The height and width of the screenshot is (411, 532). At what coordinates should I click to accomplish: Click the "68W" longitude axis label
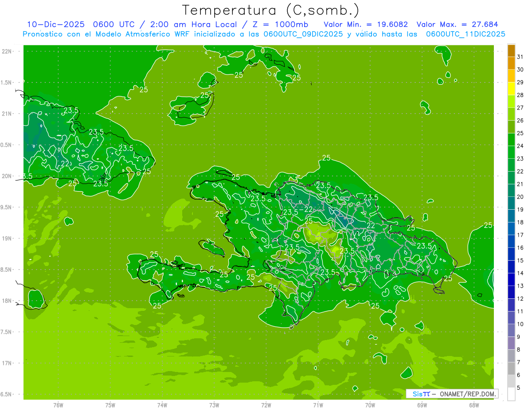click(474, 405)
